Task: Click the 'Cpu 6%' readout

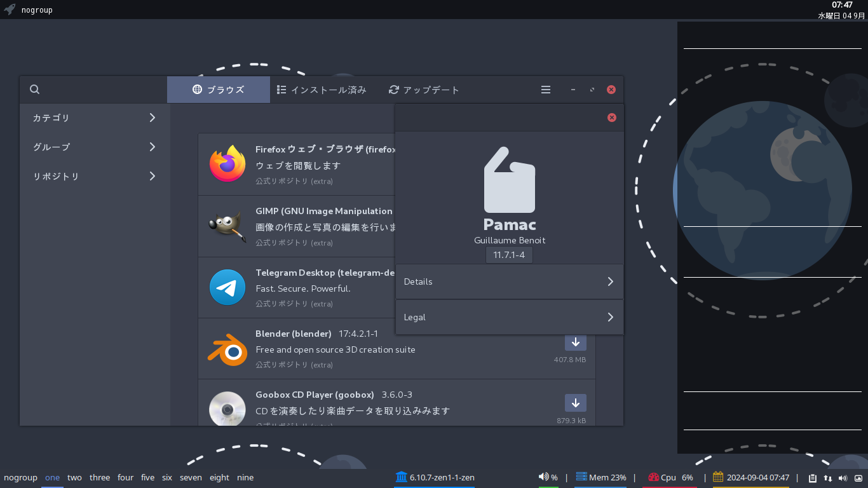Action: point(677,477)
